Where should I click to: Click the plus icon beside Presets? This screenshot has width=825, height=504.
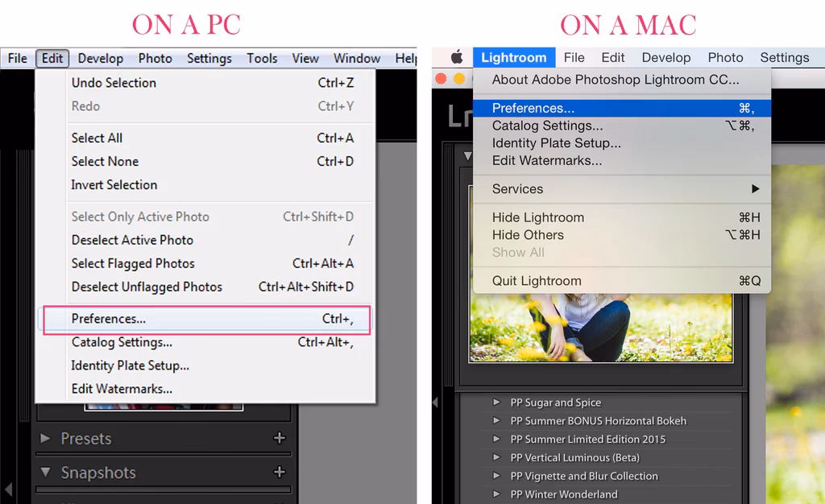point(280,438)
